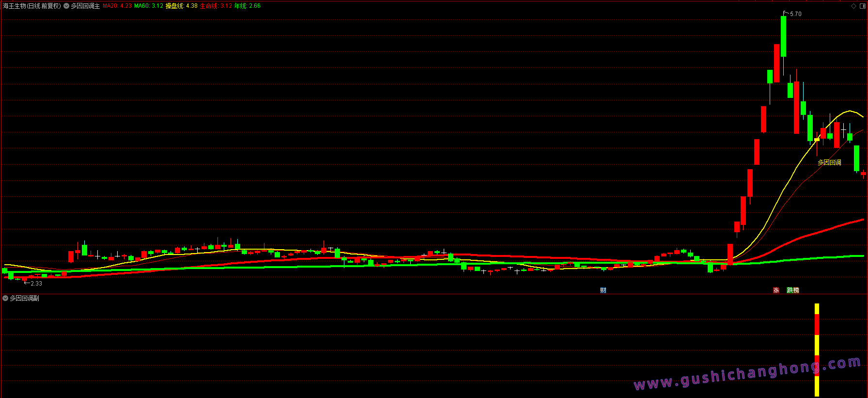This screenshot has width=868, height=398.
Task: Toggle the side panel icon at top-right
Action: pos(862,6)
